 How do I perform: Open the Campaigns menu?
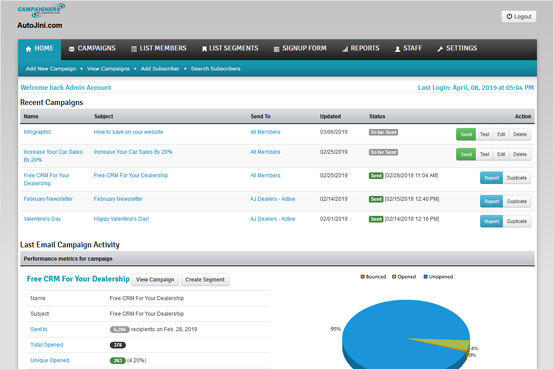click(92, 48)
